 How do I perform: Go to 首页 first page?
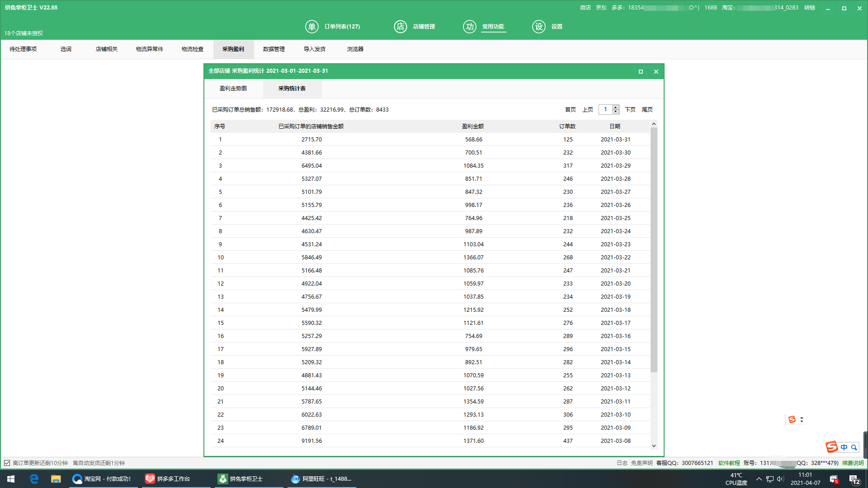[x=571, y=110]
